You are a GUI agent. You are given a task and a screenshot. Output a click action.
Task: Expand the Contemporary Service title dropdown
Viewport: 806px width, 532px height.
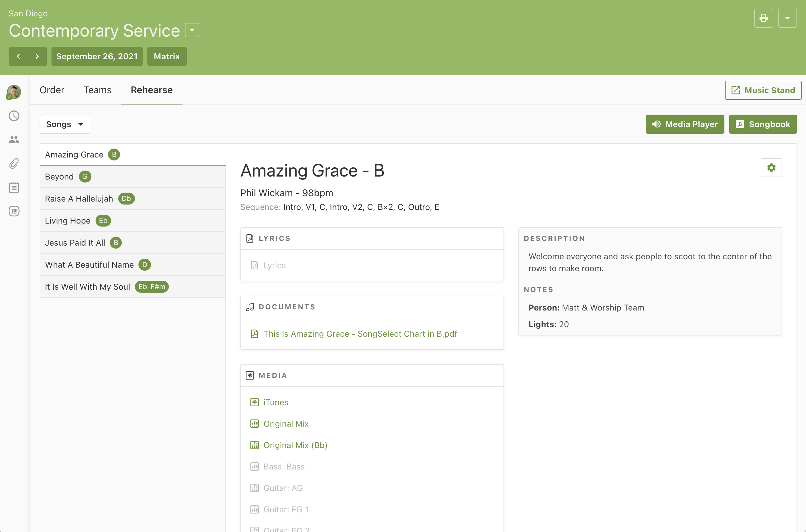(192, 31)
